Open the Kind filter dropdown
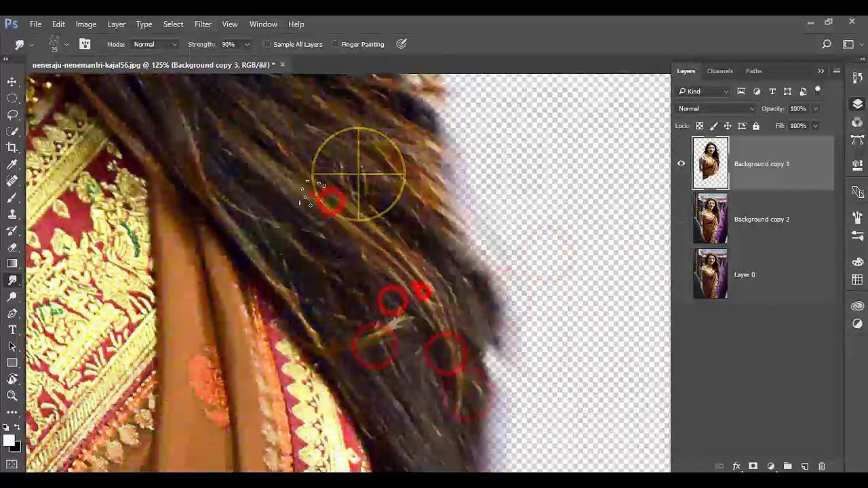The width and height of the screenshot is (868, 488). pos(704,91)
